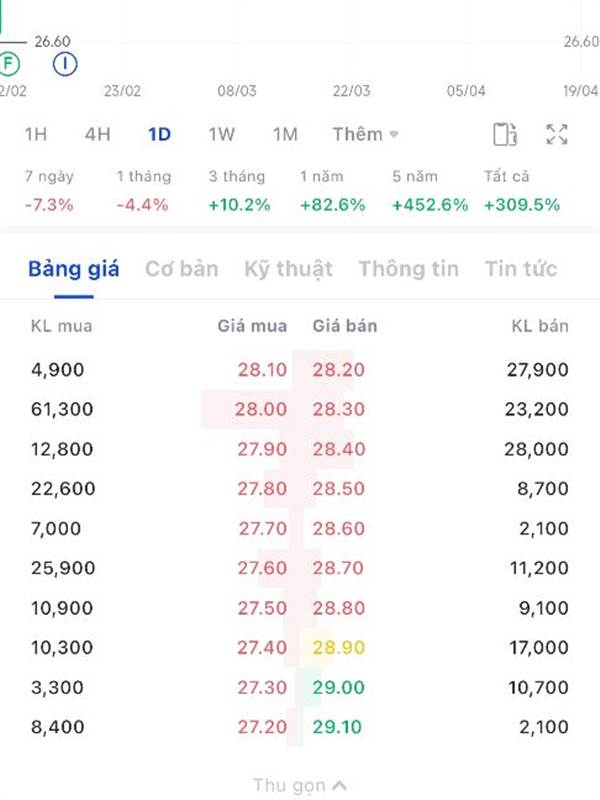Image resolution: width=600 pixels, height=800 pixels.
Task: Click the blue I event marker
Action: [x=65, y=64]
